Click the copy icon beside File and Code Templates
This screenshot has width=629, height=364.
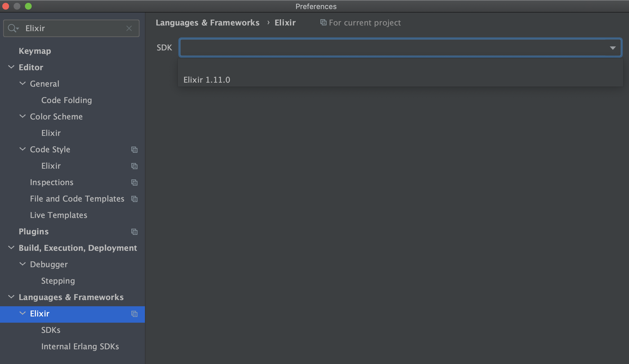[134, 199]
